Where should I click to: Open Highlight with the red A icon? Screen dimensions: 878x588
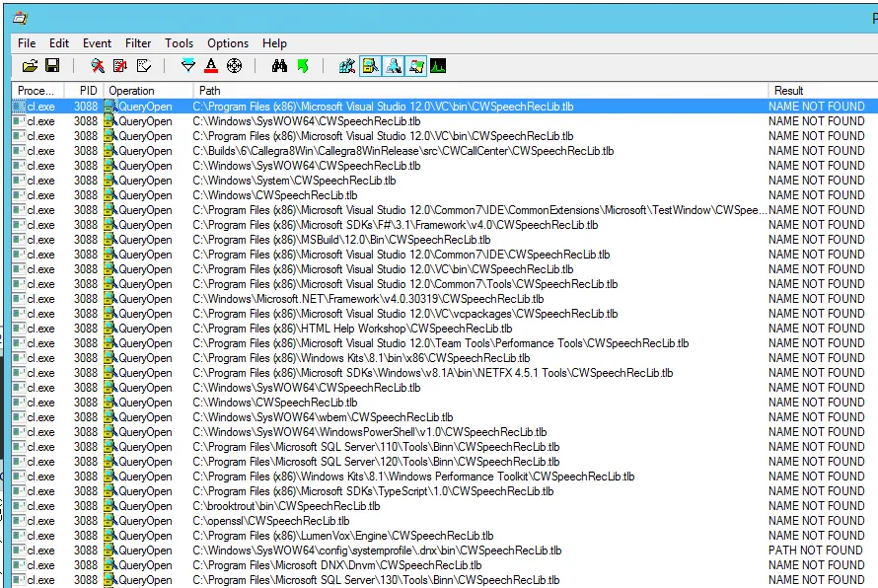[211, 66]
